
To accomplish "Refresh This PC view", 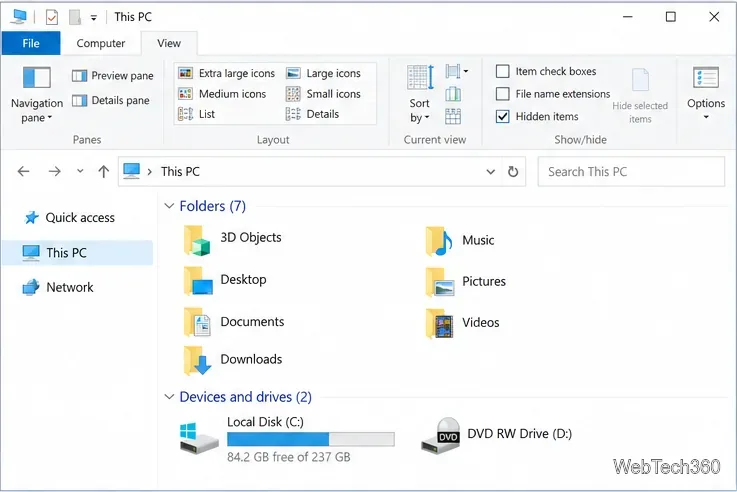I will [x=513, y=172].
